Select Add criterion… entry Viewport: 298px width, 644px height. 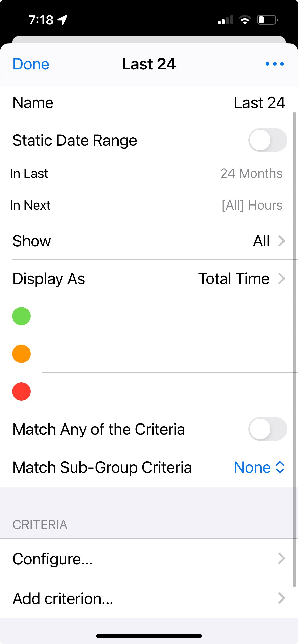149,598
